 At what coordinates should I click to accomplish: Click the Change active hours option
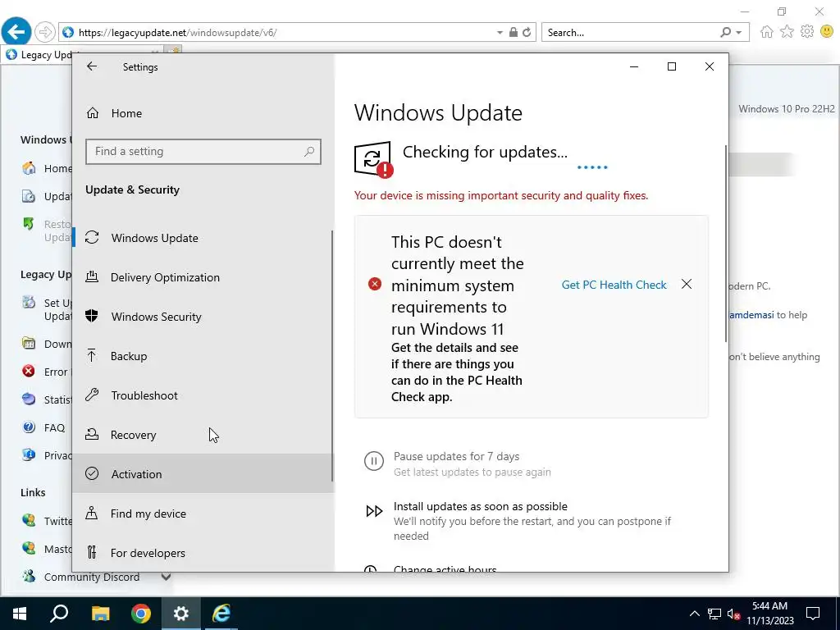(x=445, y=568)
